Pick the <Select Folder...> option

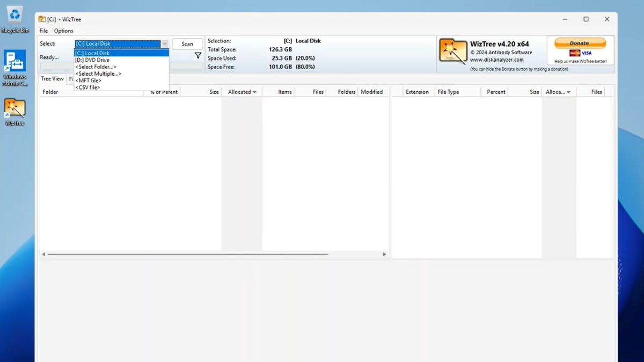[122, 67]
